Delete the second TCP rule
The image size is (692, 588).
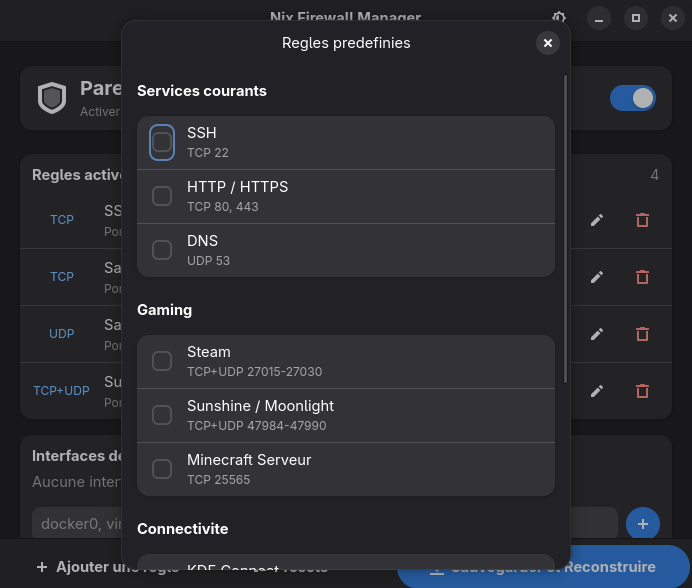tap(642, 277)
